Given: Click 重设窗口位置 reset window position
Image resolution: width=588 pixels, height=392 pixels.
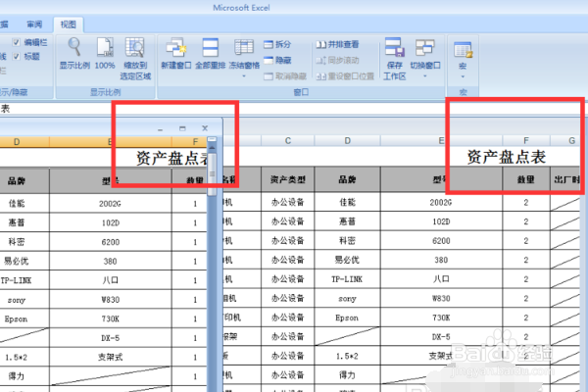Looking at the screenshot, I should (345, 76).
